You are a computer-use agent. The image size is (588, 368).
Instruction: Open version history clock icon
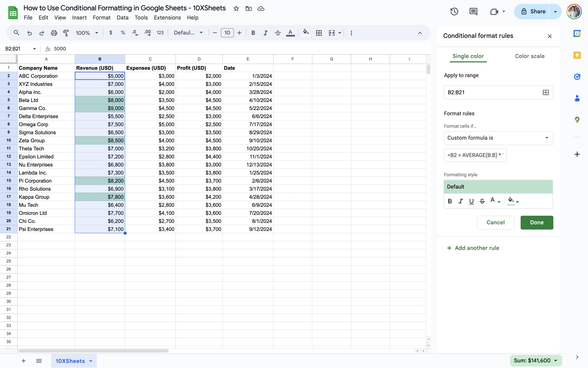[x=454, y=11]
